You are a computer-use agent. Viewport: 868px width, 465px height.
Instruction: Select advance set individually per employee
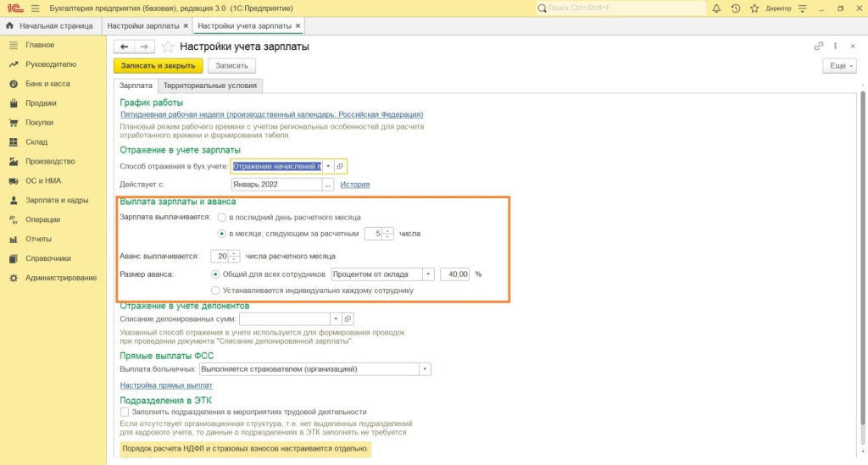[215, 290]
